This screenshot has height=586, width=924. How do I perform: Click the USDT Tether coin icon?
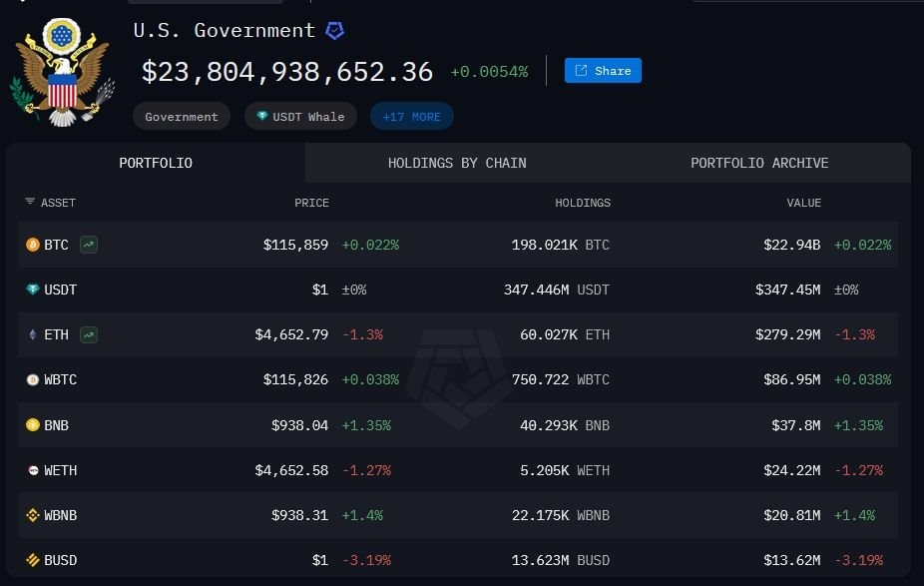pyautogui.click(x=33, y=290)
